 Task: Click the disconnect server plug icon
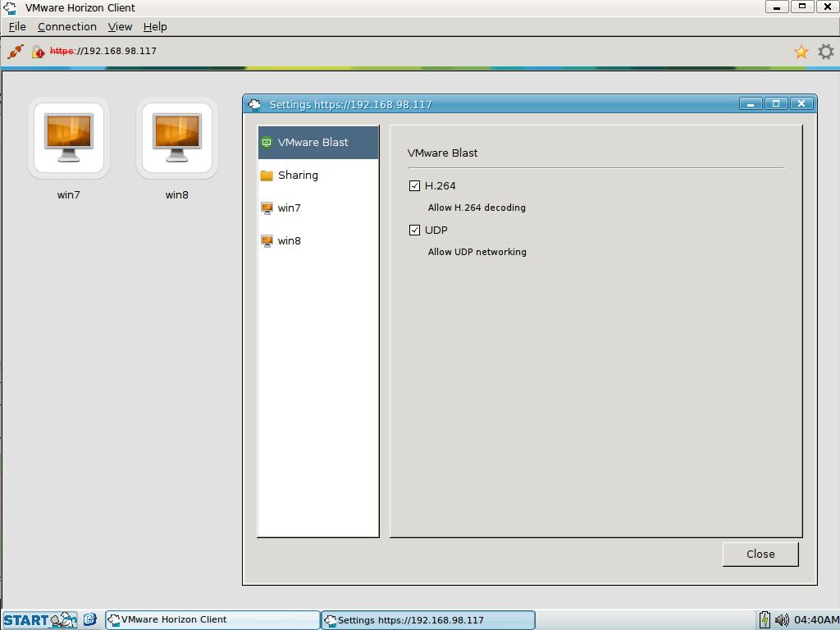[x=13, y=51]
